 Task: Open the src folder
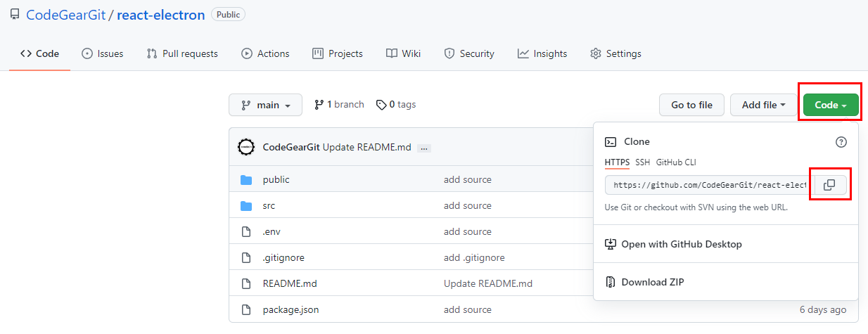pyautogui.click(x=269, y=205)
